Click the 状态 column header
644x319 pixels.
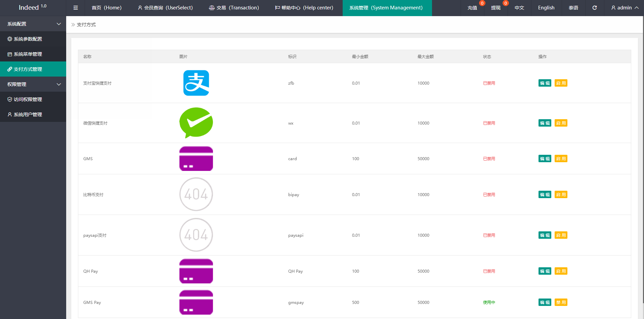(x=487, y=56)
